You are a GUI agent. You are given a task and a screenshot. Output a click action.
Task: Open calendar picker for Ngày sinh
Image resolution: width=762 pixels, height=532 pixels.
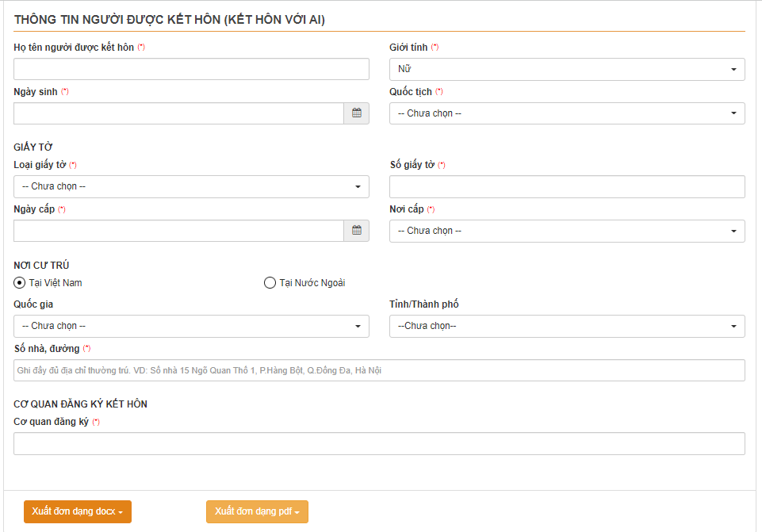click(356, 113)
